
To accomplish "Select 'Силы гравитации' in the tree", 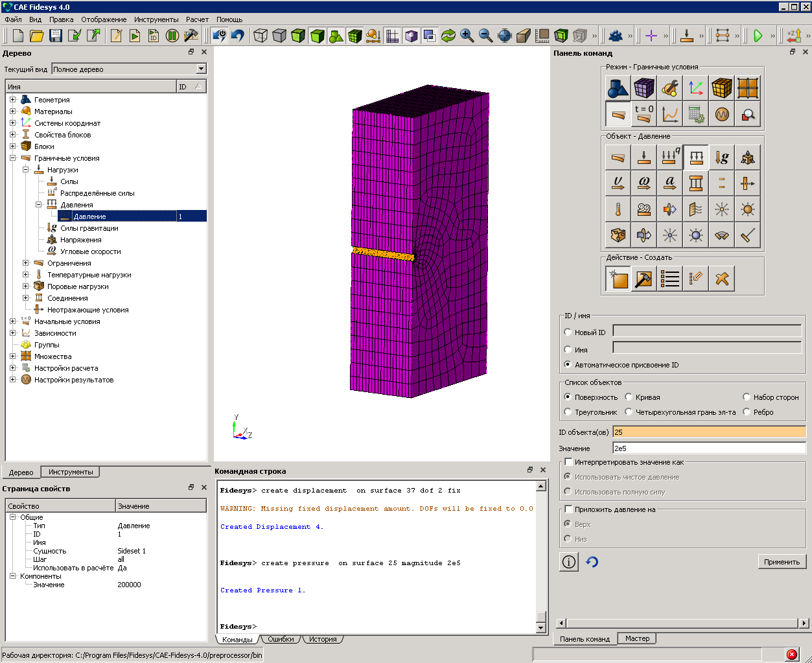I will (89, 228).
